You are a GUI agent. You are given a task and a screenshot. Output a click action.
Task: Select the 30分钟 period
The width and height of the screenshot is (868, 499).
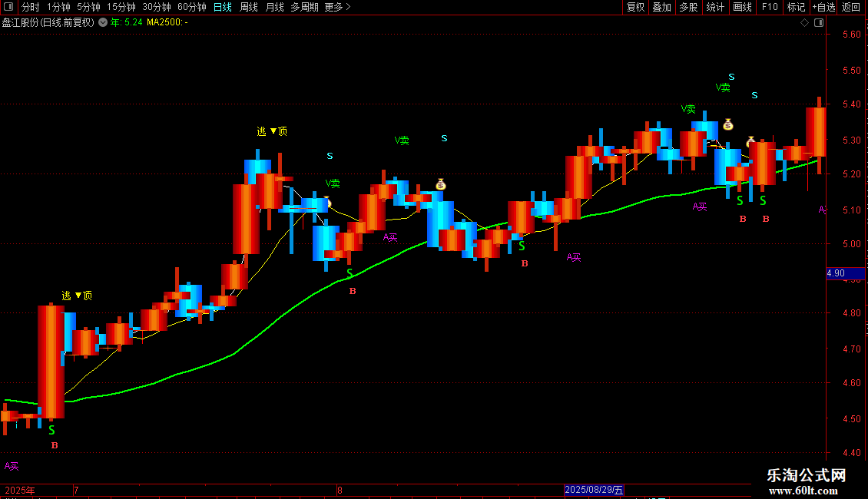(x=157, y=7)
